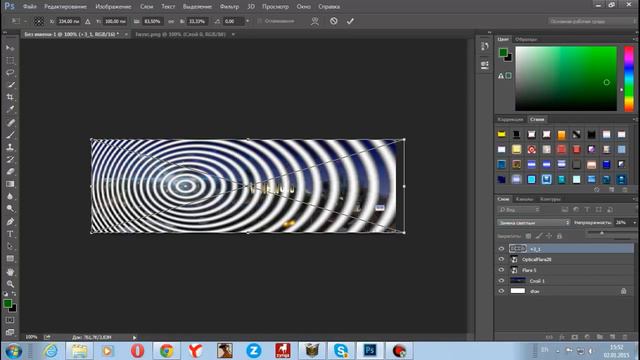Open the Properties panel icon
Screen dimensions: 640x360
pyautogui.click(x=484, y=65)
